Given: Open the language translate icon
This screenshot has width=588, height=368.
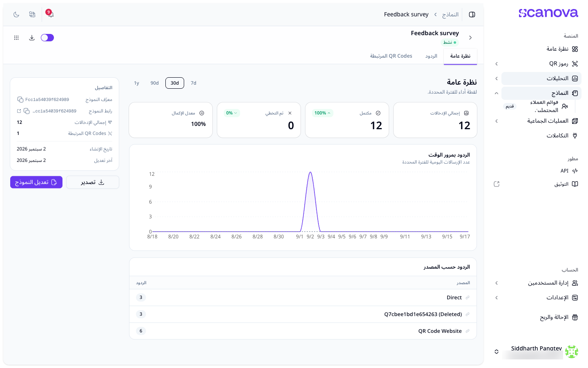Looking at the screenshot, I should (32, 14).
